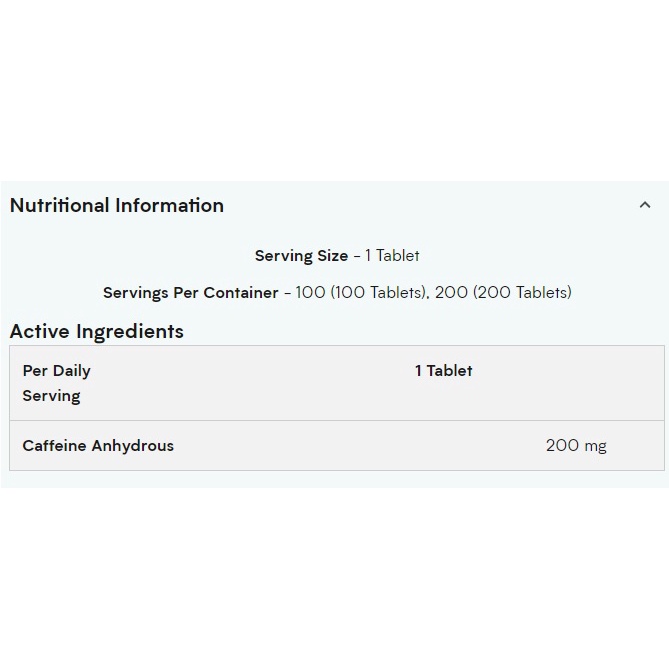This screenshot has height=669, width=669.
Task: Click the Servings Per Container label
Action: 191,293
